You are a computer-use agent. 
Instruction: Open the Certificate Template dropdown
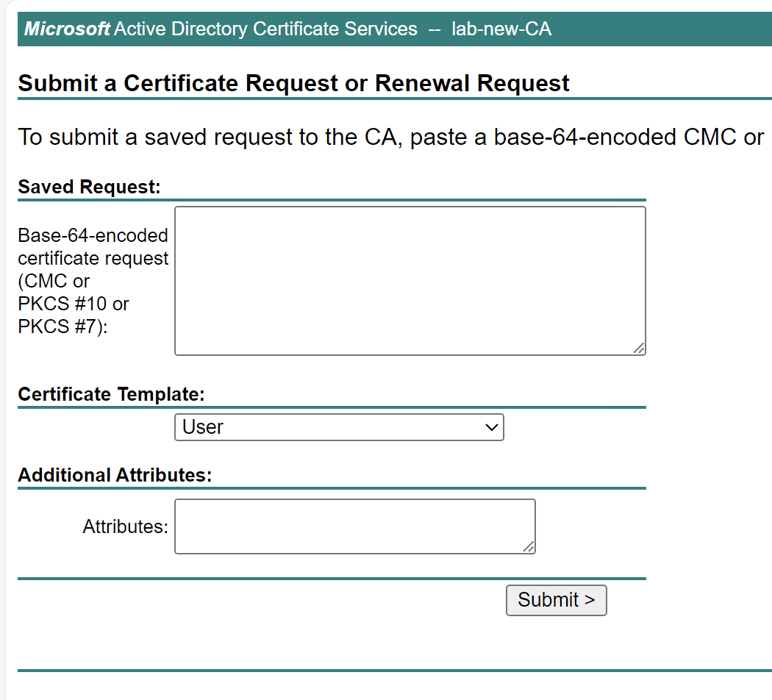338,427
